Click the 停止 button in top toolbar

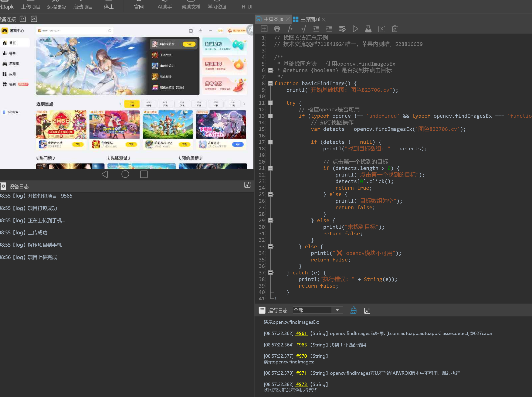108,7
